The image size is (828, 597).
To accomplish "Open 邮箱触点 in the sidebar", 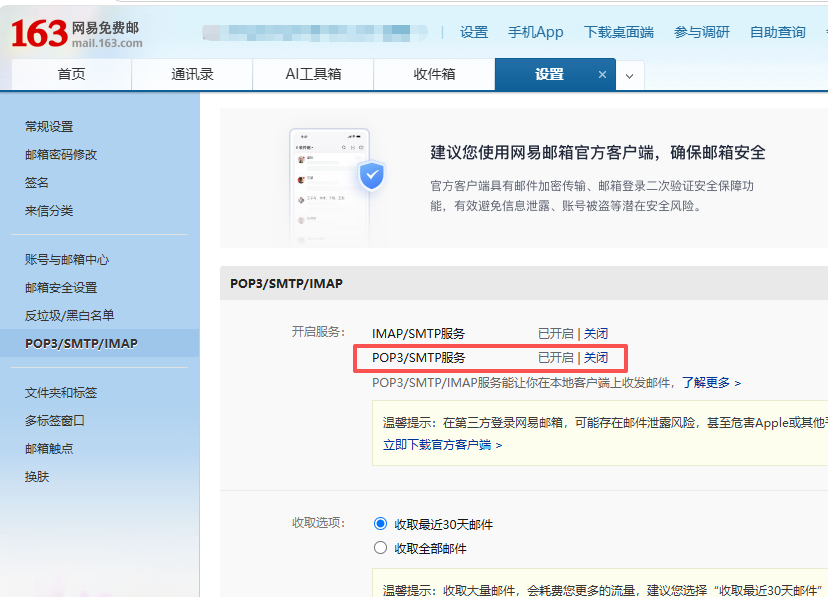I will pyautogui.click(x=49, y=449).
